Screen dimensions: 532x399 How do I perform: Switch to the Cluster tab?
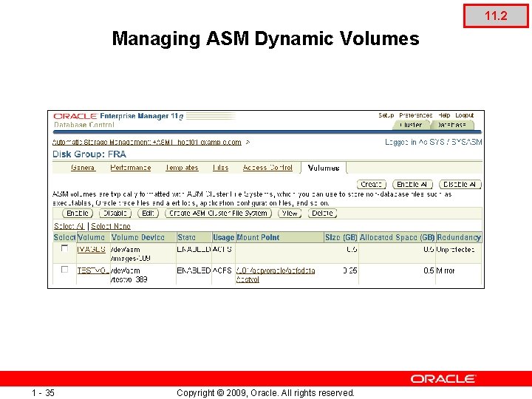[411, 125]
